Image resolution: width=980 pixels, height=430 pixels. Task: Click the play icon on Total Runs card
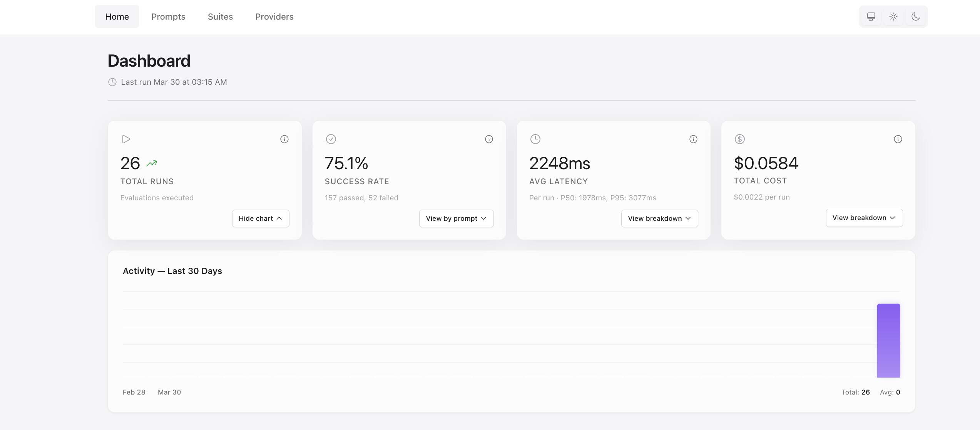(x=126, y=139)
